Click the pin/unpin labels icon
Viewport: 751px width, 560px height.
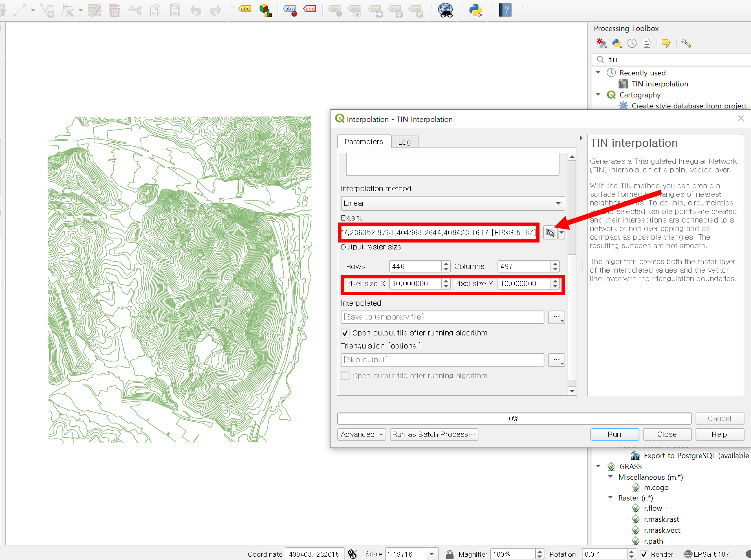(290, 10)
